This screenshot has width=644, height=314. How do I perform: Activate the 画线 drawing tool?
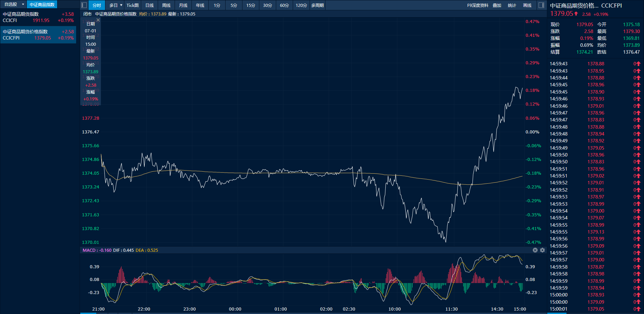(527, 5)
